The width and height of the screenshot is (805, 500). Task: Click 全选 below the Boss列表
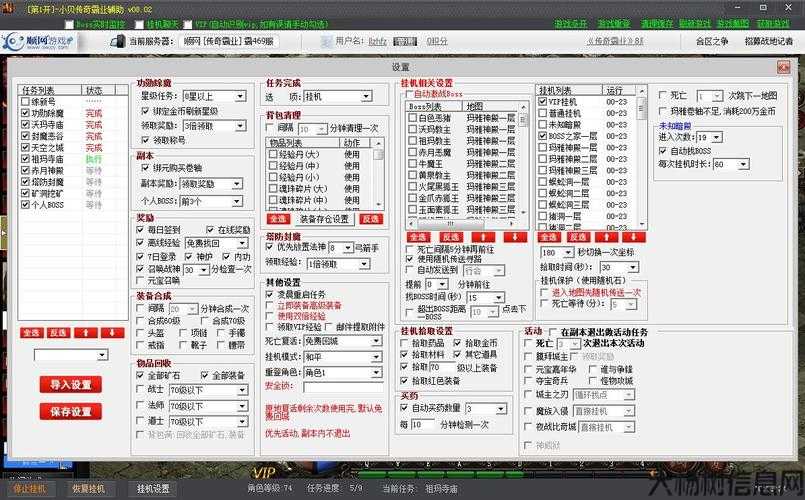tap(418, 237)
